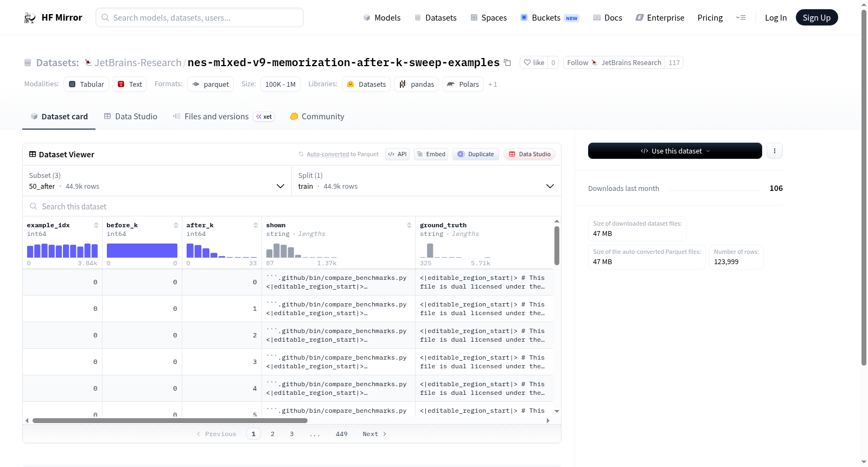This screenshot has height=467, width=868.
Task: Click the three-line more menu icon in navbar
Action: tap(741, 18)
